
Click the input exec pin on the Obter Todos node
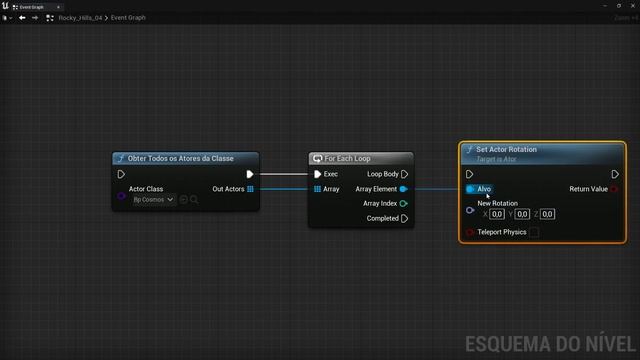tap(121, 174)
